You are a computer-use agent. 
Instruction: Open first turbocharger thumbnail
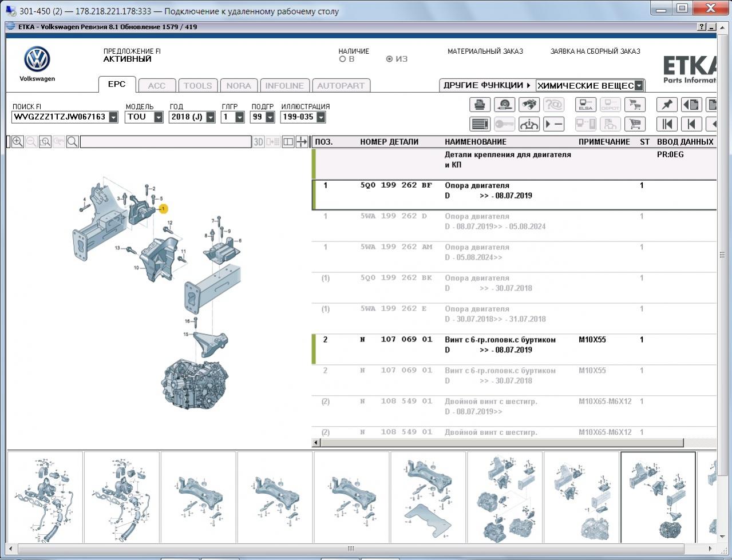point(45,497)
